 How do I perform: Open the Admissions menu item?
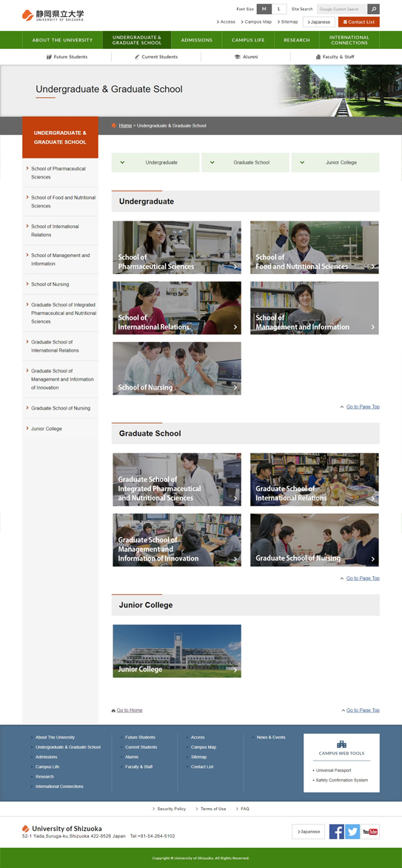pos(197,40)
